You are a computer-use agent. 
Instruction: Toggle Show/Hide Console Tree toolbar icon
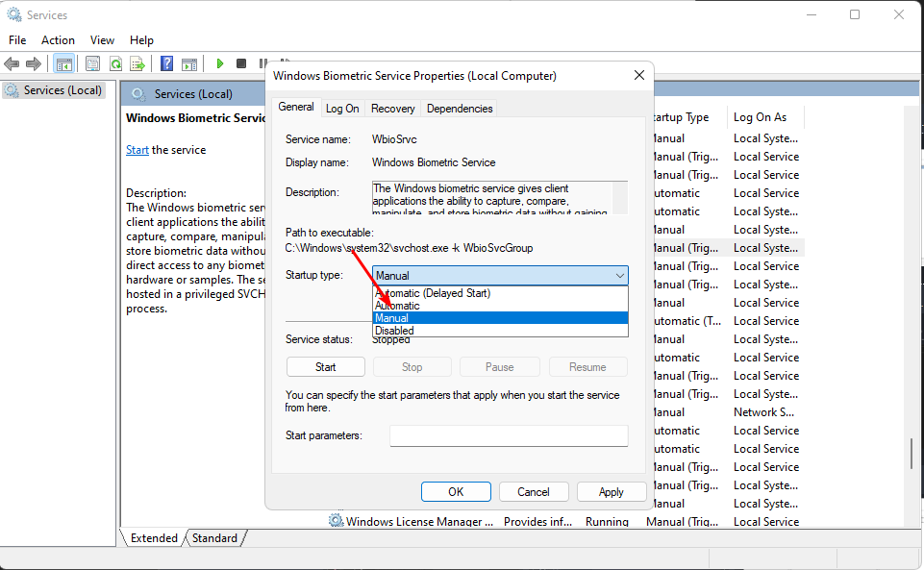pos(63,63)
